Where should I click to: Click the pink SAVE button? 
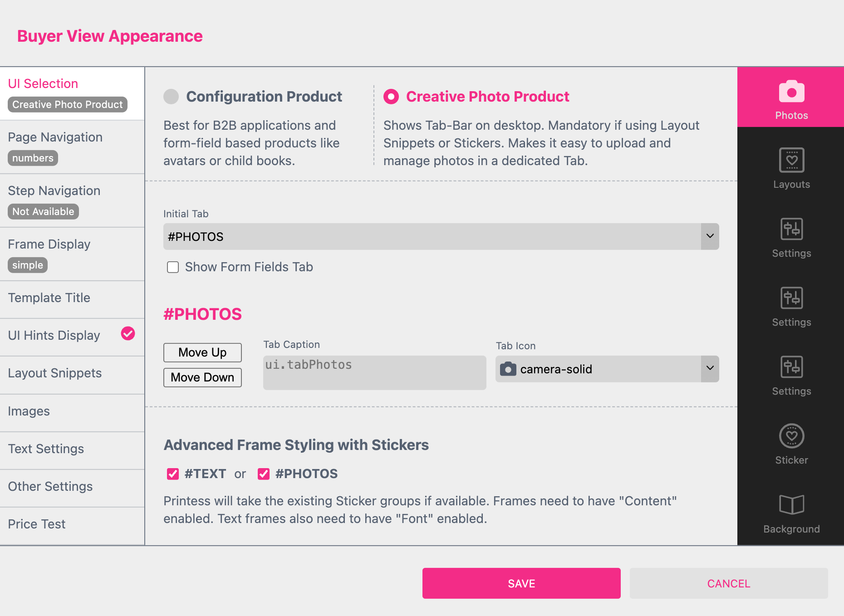[521, 583]
